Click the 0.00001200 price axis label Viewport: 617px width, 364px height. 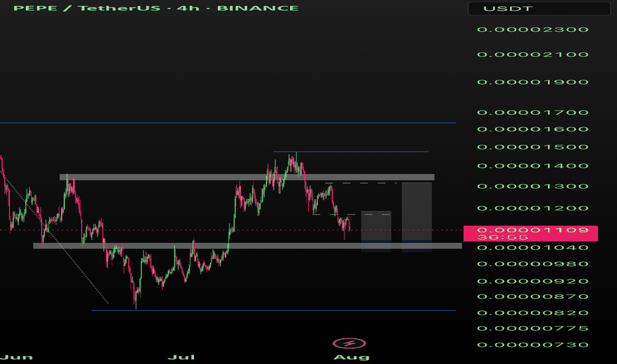tap(533, 208)
